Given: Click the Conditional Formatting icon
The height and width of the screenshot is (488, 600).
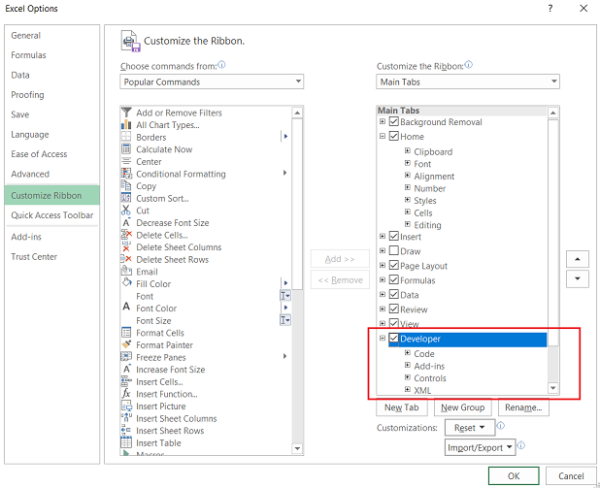Looking at the screenshot, I should click(126, 173).
